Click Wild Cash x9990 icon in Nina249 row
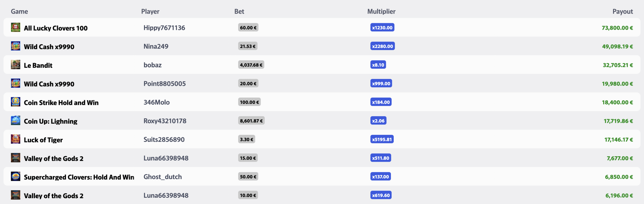 tap(16, 46)
